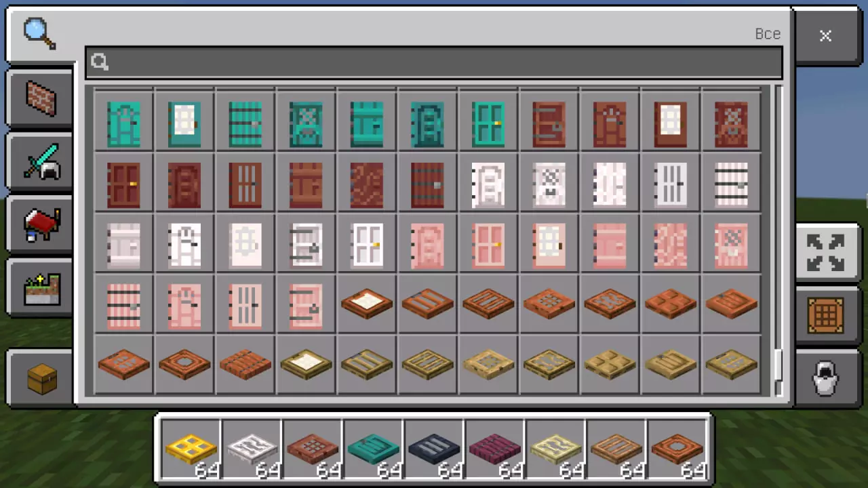Pick the teal door with lattice window
The height and width of the screenshot is (488, 868).
[306, 124]
